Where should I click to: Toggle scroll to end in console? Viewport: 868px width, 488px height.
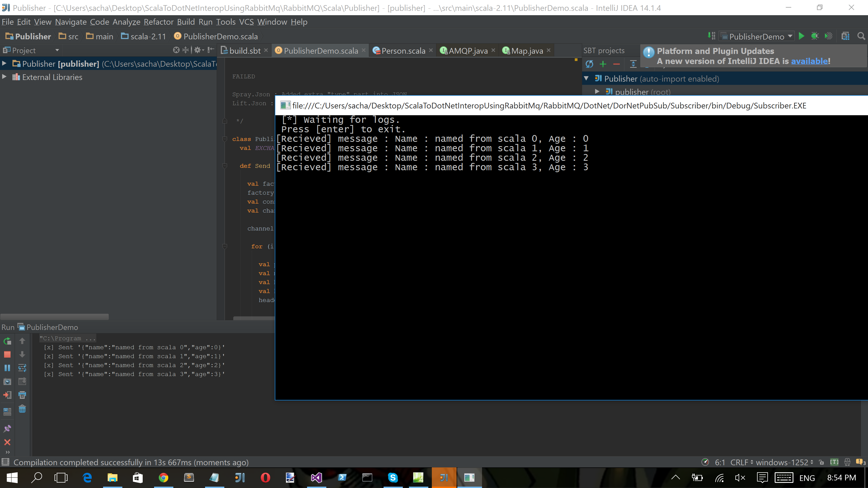click(x=22, y=381)
